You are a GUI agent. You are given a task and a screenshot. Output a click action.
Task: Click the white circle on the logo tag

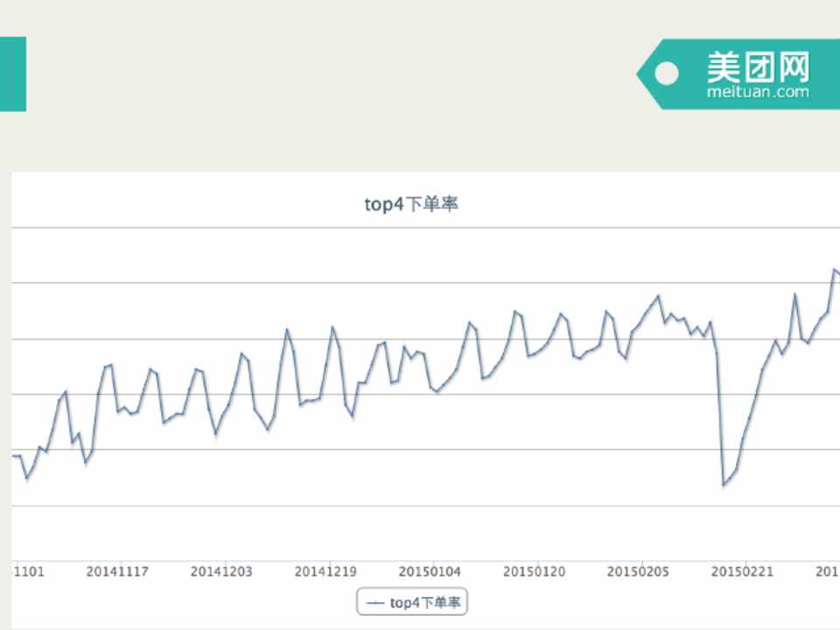[x=667, y=74]
